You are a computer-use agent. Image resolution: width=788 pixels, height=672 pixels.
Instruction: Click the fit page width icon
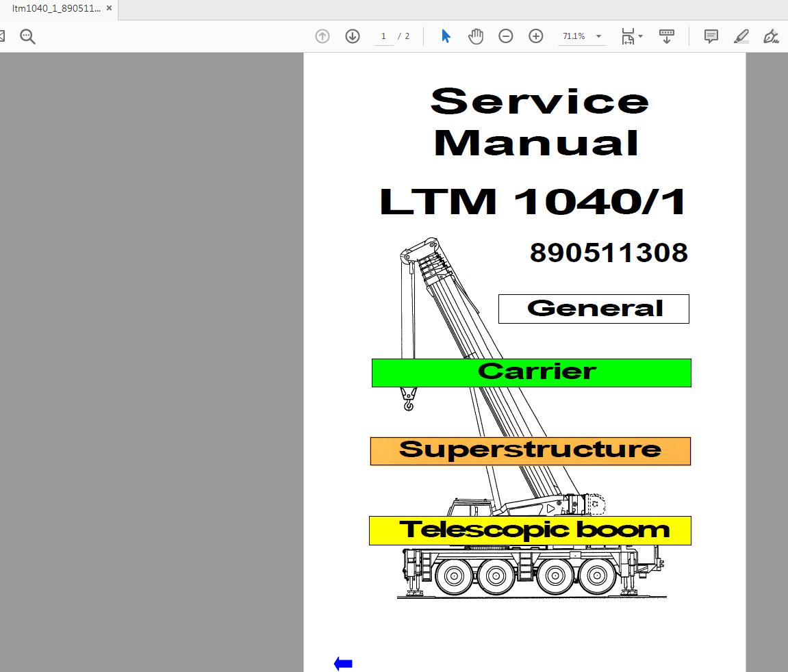[628, 36]
